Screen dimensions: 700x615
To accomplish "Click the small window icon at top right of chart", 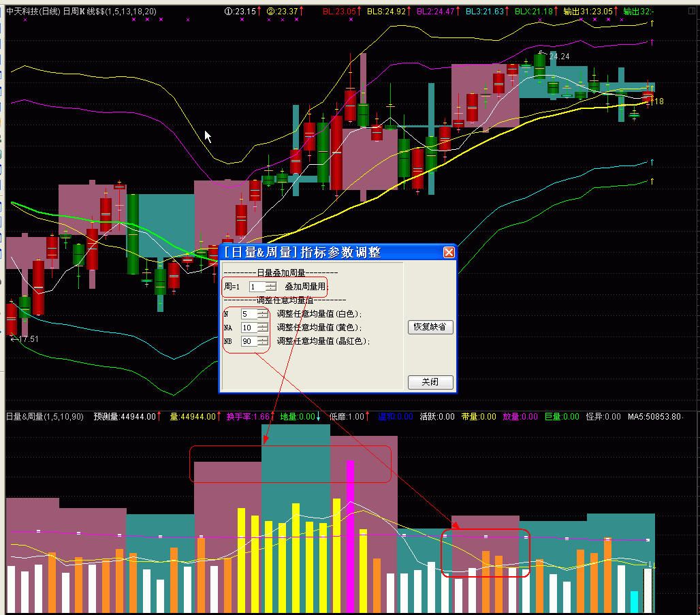I will 692,11.
